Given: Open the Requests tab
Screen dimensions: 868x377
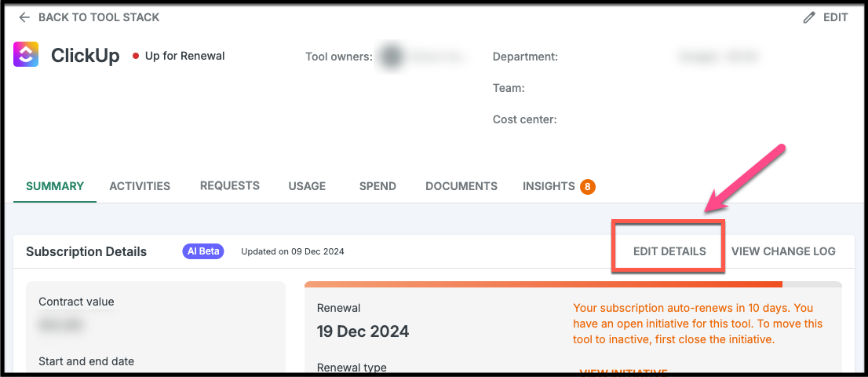Looking at the screenshot, I should coord(230,185).
